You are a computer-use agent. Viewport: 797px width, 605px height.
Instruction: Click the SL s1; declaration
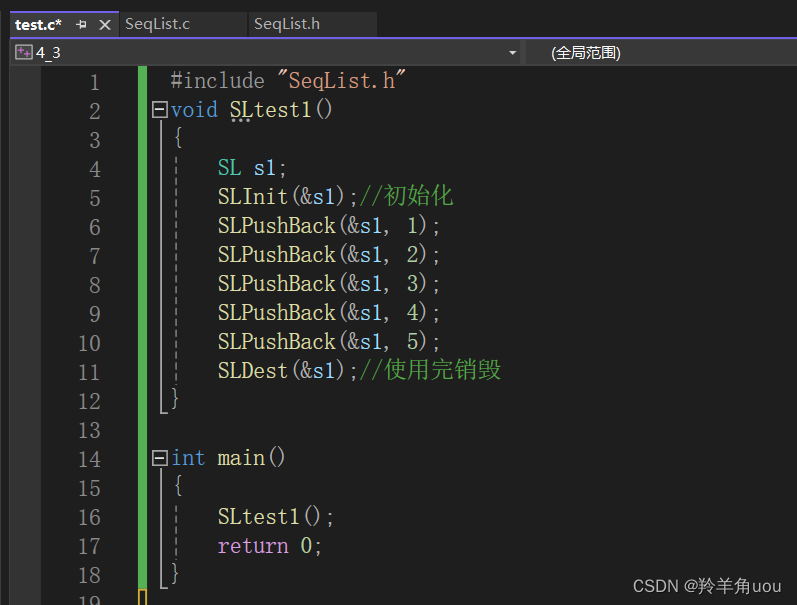pyautogui.click(x=252, y=168)
